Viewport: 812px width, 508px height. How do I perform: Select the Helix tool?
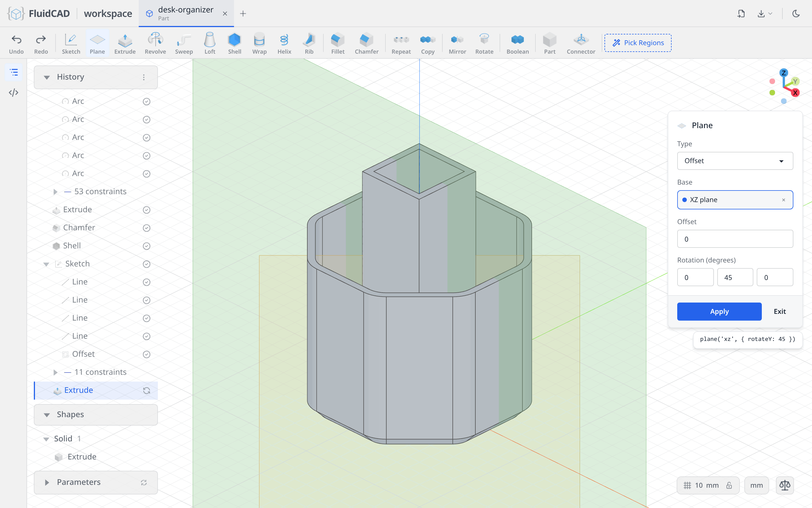coord(284,43)
